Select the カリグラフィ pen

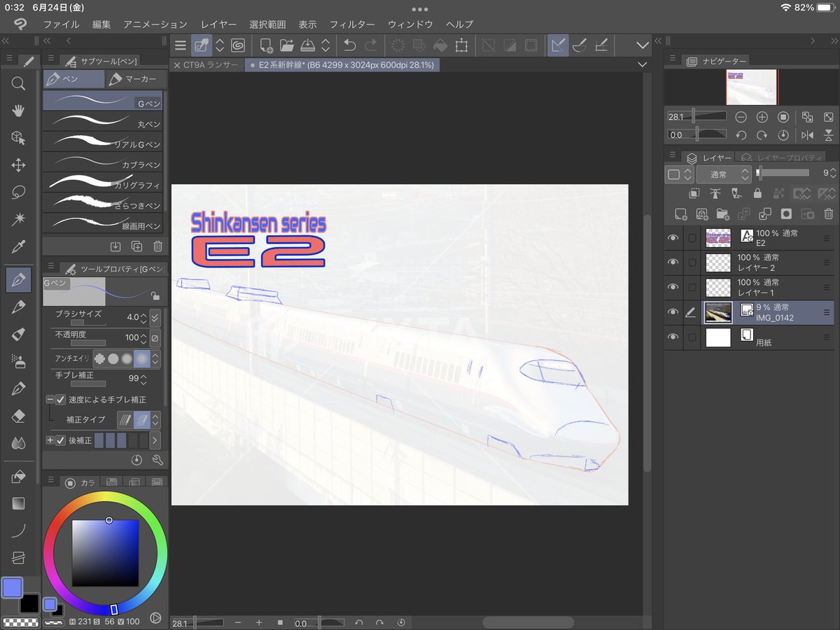click(103, 182)
